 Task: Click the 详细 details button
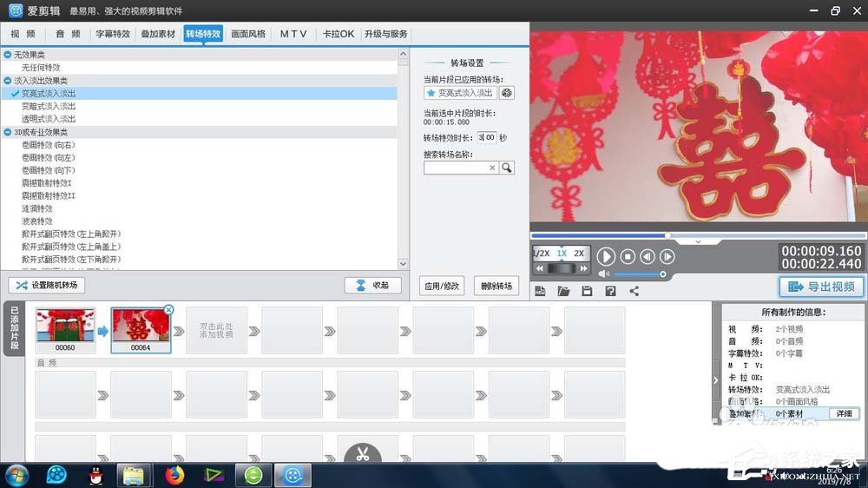(x=845, y=414)
